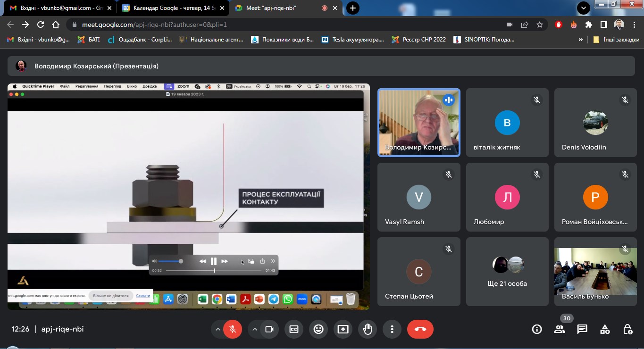Open a new browser tab
This screenshot has height=349, width=644.
point(352,8)
